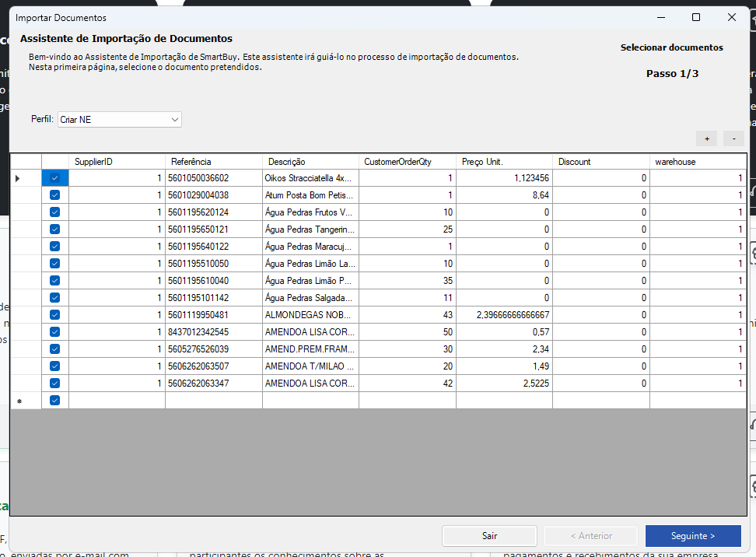Click the new row asterisk marker
This screenshot has width=756, height=557.
pos(19,401)
